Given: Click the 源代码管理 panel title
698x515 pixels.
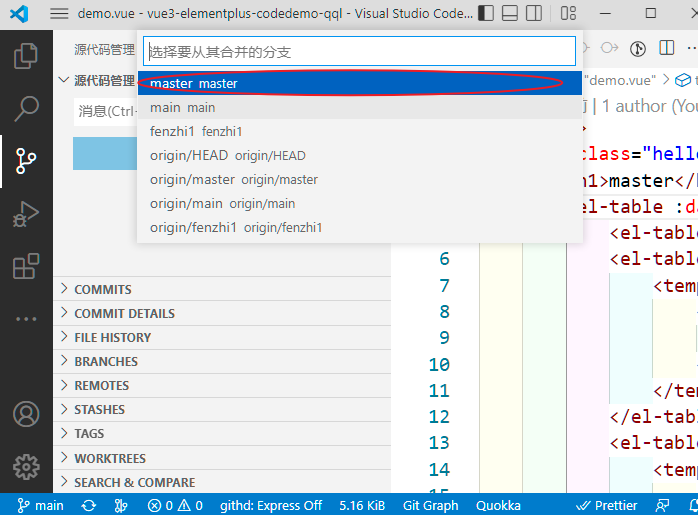Looking at the screenshot, I should tap(104, 49).
